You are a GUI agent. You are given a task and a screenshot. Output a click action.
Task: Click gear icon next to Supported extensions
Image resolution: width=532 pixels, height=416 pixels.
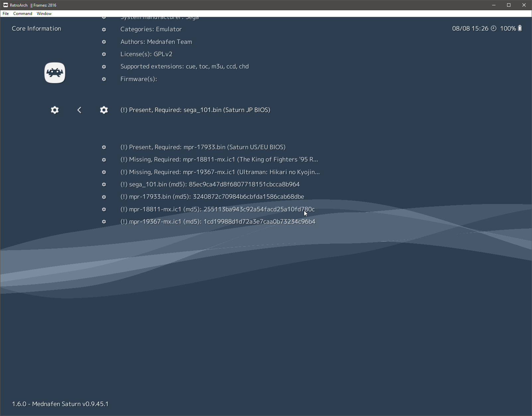[104, 67]
